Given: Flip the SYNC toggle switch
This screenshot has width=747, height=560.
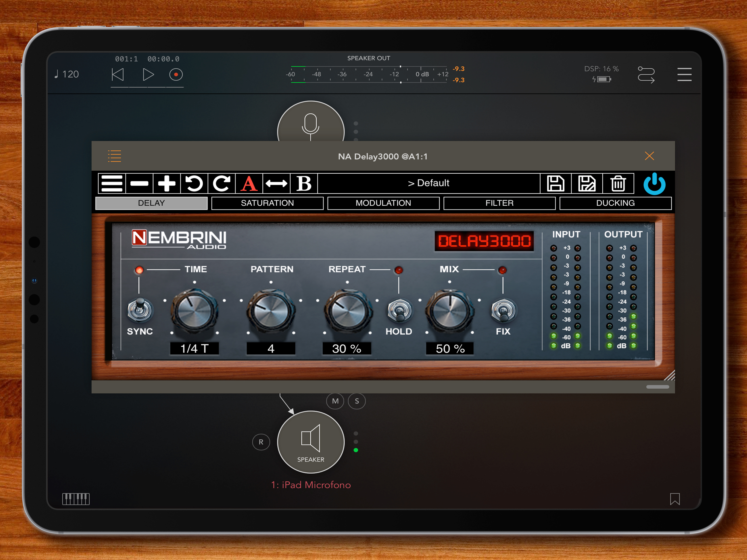Looking at the screenshot, I should (139, 309).
